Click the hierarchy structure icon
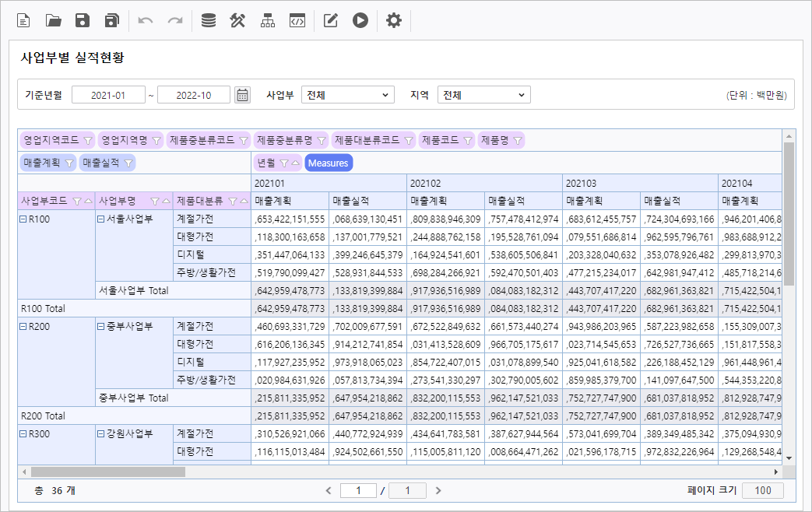The image size is (812, 512). point(267,21)
